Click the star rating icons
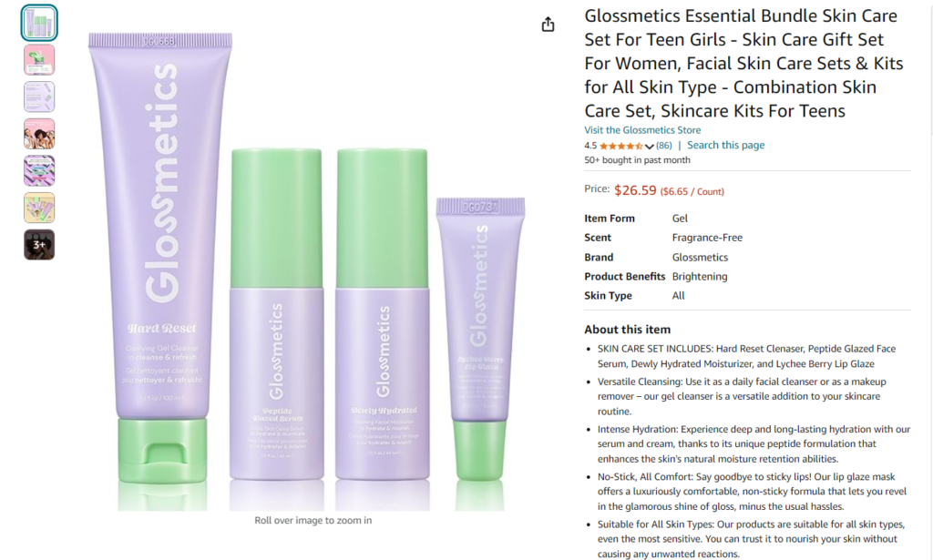 pos(621,146)
